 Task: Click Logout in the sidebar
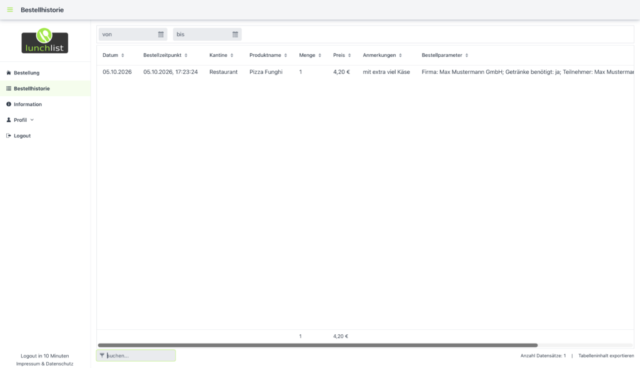(x=45, y=135)
